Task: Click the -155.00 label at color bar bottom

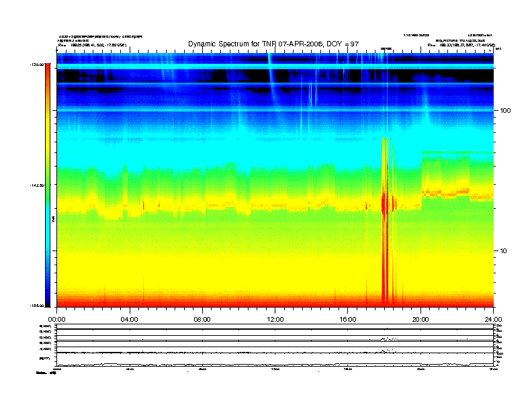Action: click(x=37, y=306)
